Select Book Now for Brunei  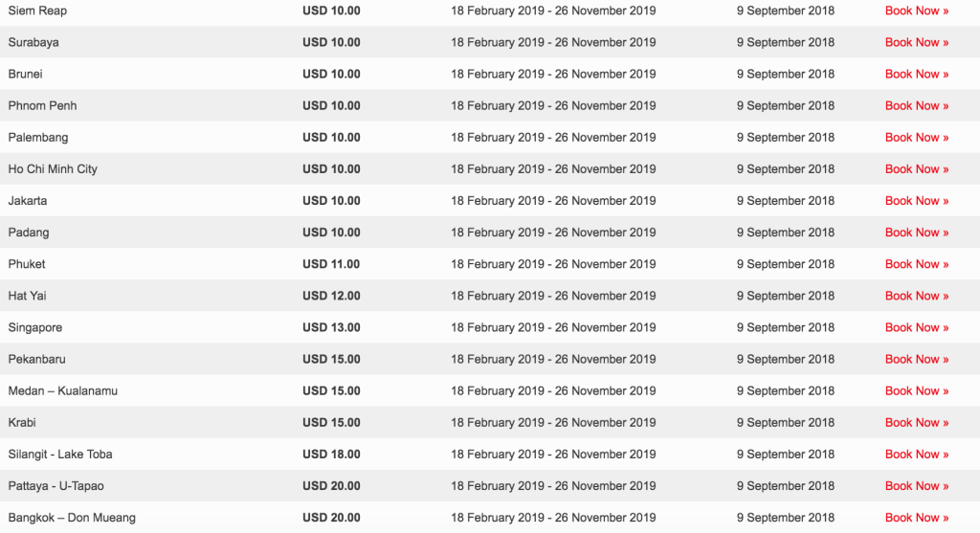916,74
